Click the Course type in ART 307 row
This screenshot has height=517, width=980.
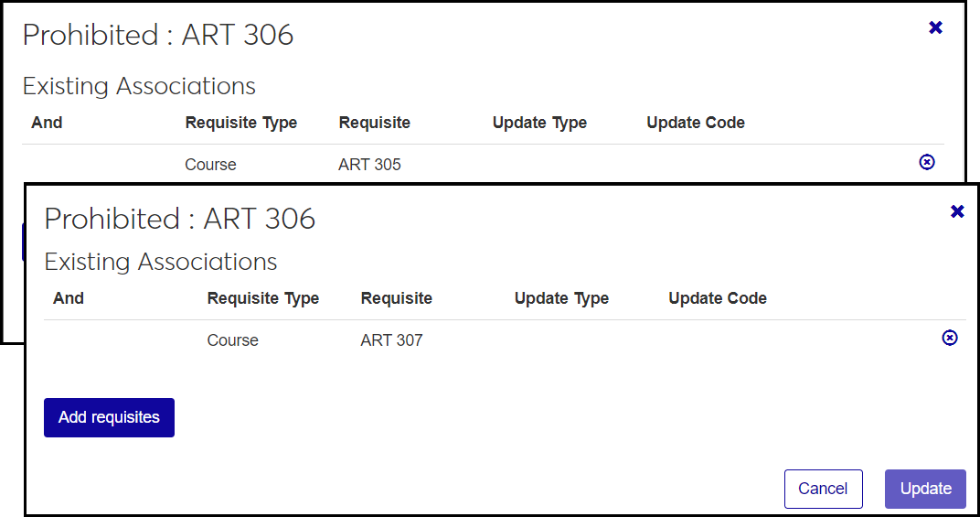pos(233,340)
